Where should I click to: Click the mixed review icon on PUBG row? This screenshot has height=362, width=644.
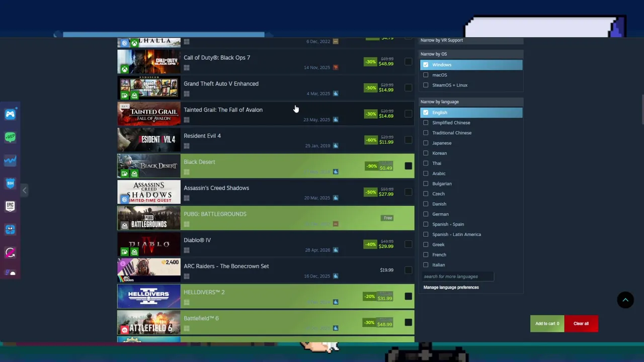[x=336, y=224]
